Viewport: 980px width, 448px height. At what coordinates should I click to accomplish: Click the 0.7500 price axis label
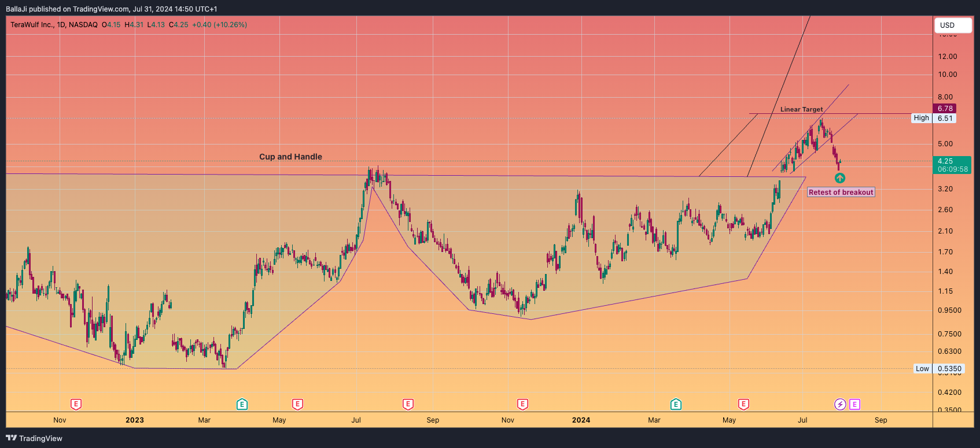pos(949,334)
